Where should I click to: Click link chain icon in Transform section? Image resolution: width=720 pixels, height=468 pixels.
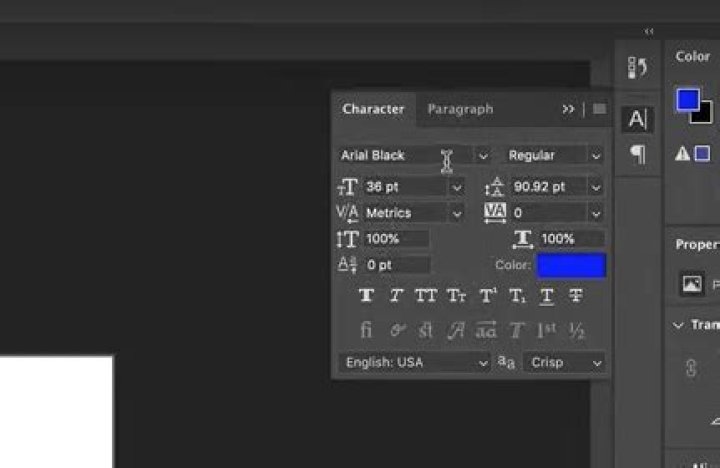click(691, 368)
